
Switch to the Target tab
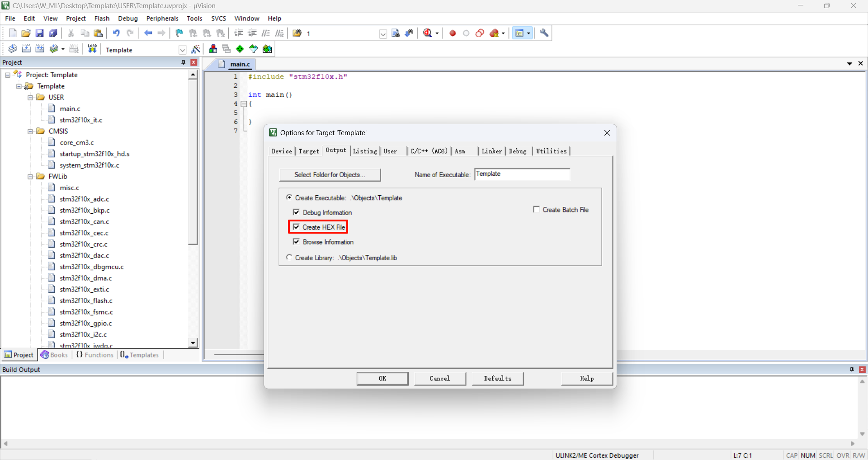pyautogui.click(x=309, y=151)
